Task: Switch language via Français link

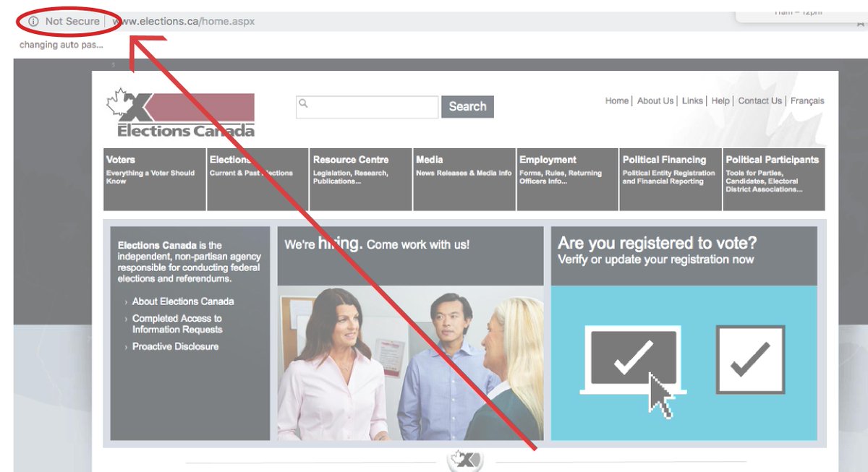Action: click(807, 101)
